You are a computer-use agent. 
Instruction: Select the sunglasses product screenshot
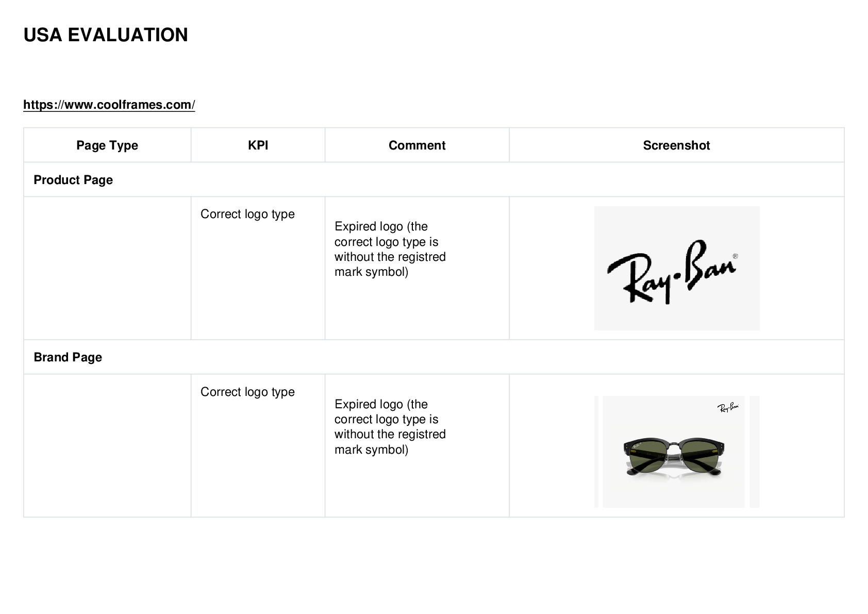point(674,452)
